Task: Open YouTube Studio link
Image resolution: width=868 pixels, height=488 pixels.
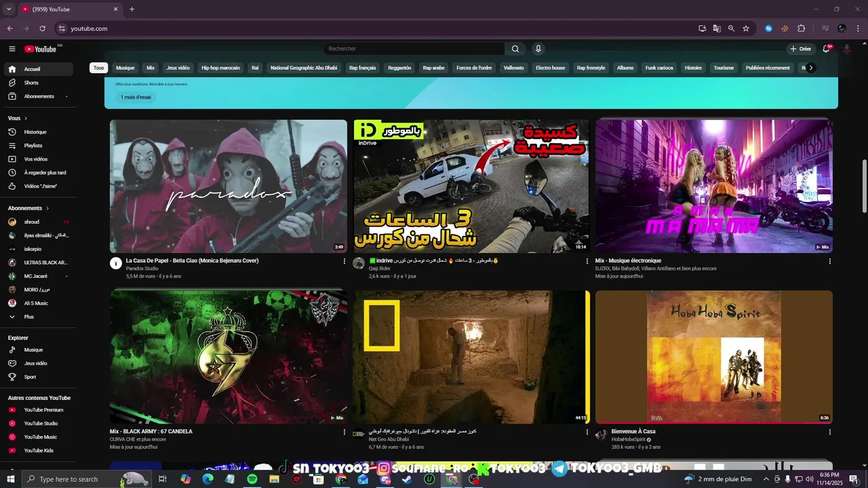Action: pos(39,424)
